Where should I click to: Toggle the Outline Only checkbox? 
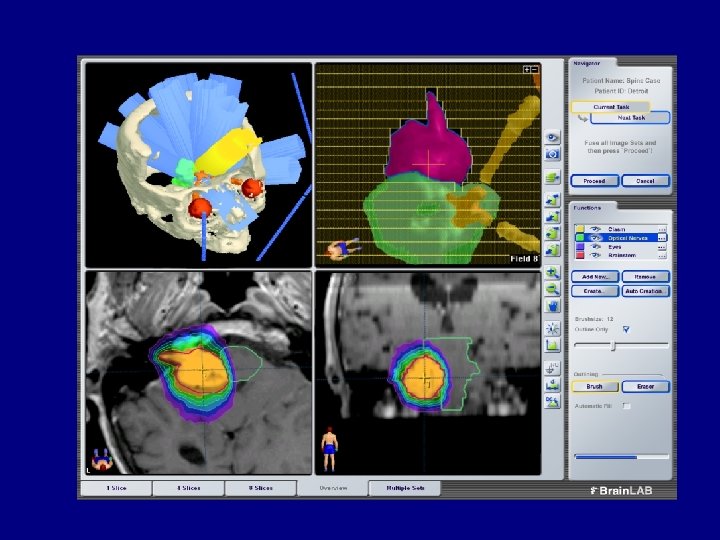pyautogui.click(x=626, y=329)
